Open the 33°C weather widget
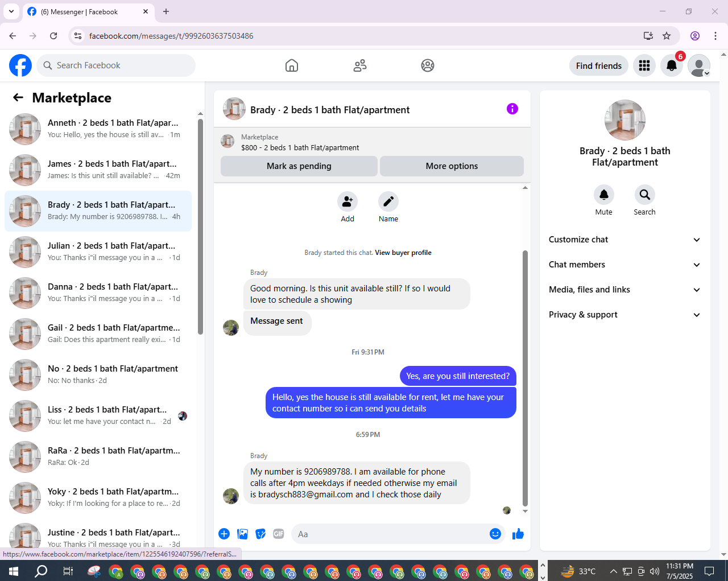 click(578, 571)
